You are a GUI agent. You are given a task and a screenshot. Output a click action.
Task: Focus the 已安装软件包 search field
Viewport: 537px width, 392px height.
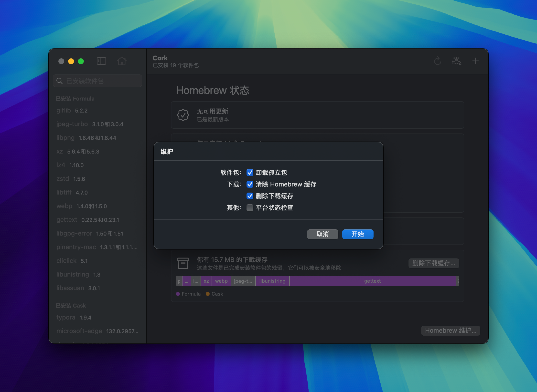[97, 81]
